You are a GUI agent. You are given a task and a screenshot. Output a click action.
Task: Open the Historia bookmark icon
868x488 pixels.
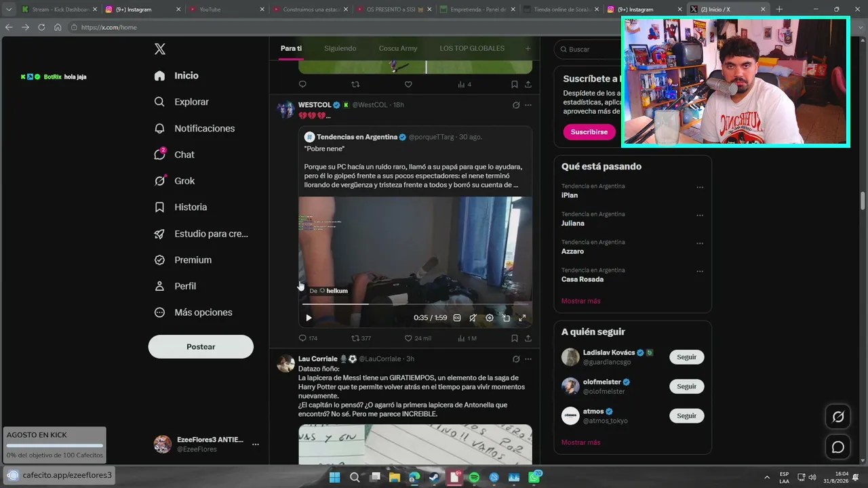click(x=160, y=207)
